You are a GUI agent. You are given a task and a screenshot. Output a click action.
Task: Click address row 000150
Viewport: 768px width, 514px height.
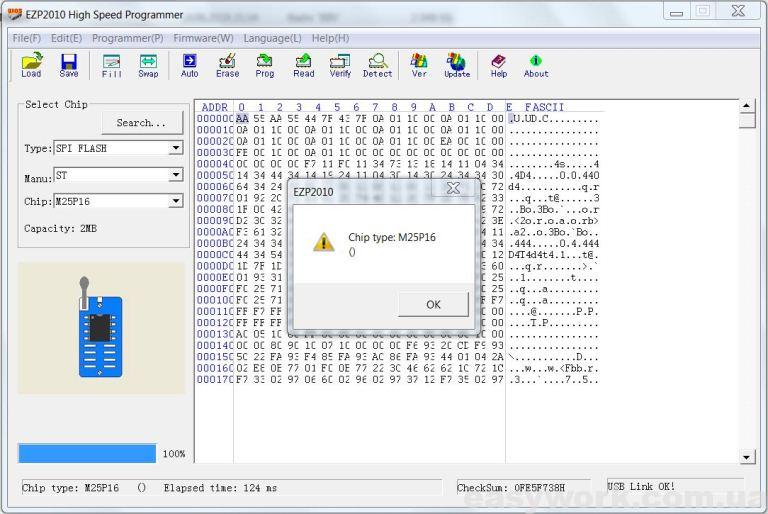pos(215,357)
